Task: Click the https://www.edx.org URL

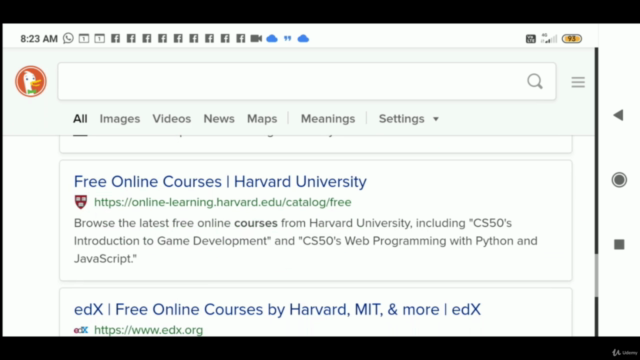Action: coord(149,330)
